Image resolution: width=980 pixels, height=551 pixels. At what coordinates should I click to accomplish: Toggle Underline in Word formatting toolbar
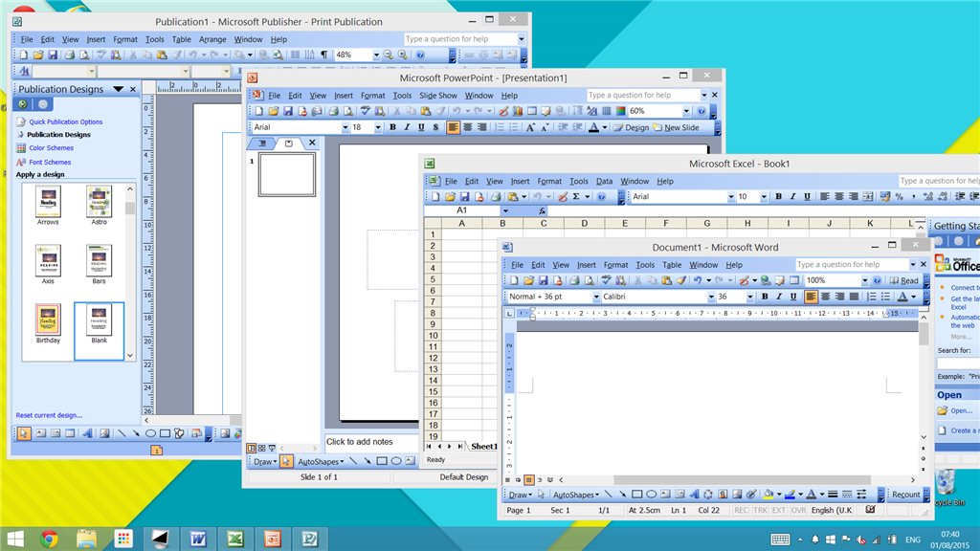pos(793,297)
